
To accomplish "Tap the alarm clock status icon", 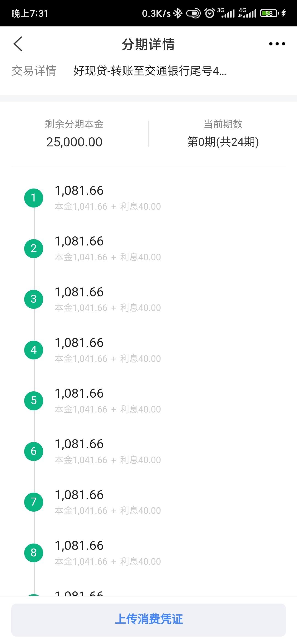I will [x=210, y=13].
